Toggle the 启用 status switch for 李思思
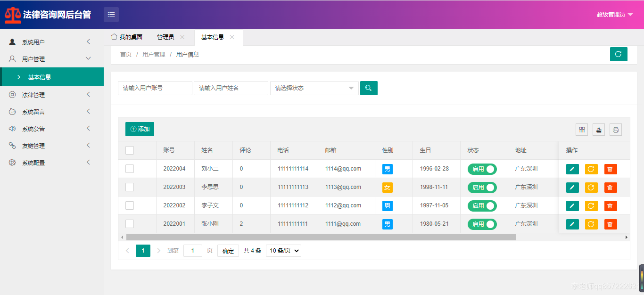The height and width of the screenshot is (295, 644). [x=482, y=188]
